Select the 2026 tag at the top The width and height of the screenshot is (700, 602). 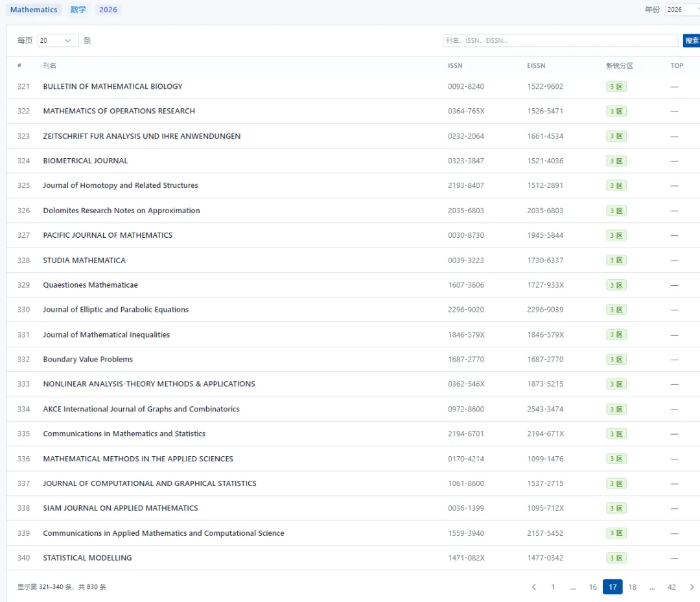(108, 9)
